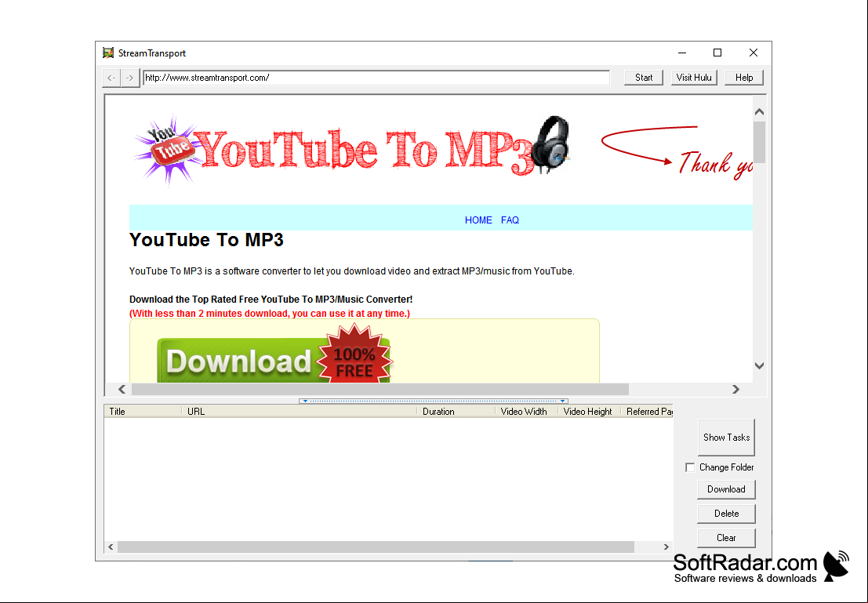This screenshot has height=603, width=868.
Task: Focus the URL address field
Action: point(376,78)
